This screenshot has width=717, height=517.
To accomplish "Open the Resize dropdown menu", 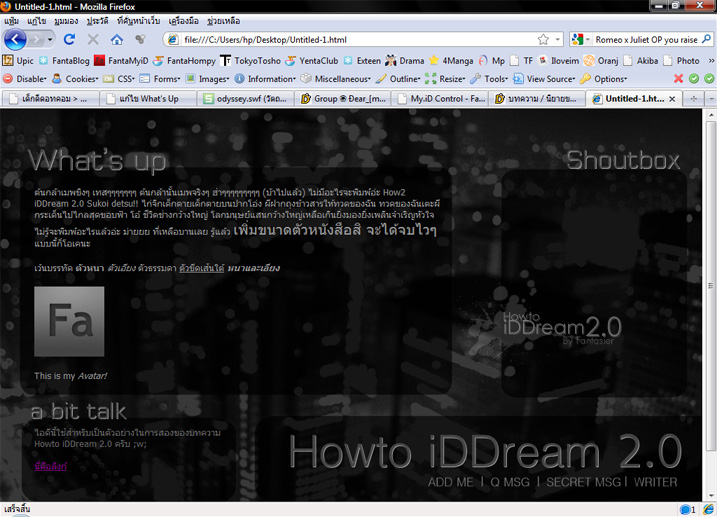I will tap(445, 79).
